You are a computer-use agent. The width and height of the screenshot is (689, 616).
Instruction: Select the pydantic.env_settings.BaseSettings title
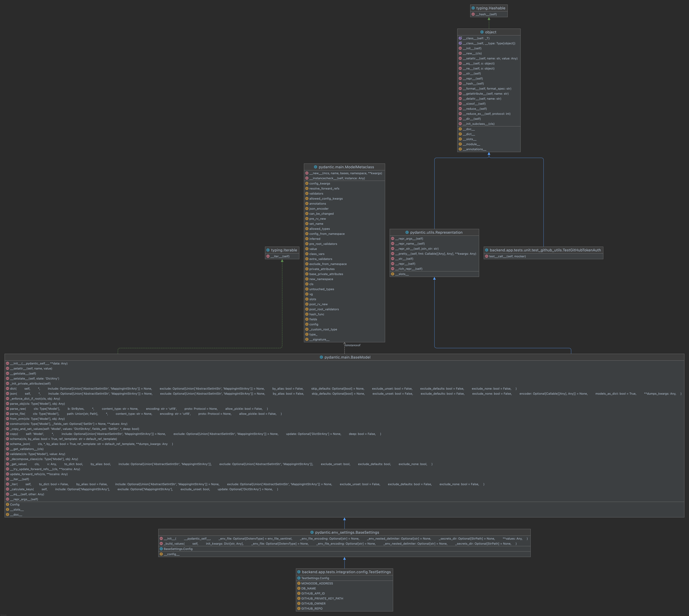click(x=347, y=532)
